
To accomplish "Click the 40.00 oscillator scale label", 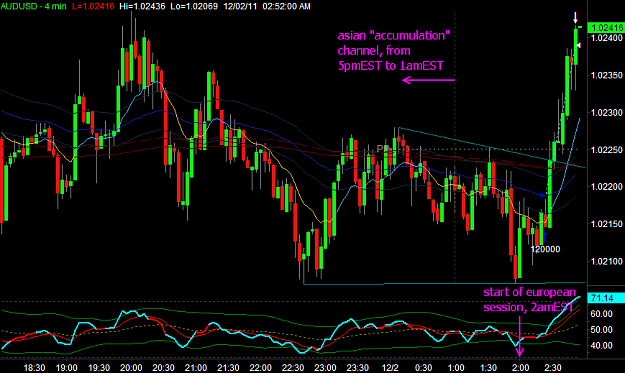I will pyautogui.click(x=601, y=346).
